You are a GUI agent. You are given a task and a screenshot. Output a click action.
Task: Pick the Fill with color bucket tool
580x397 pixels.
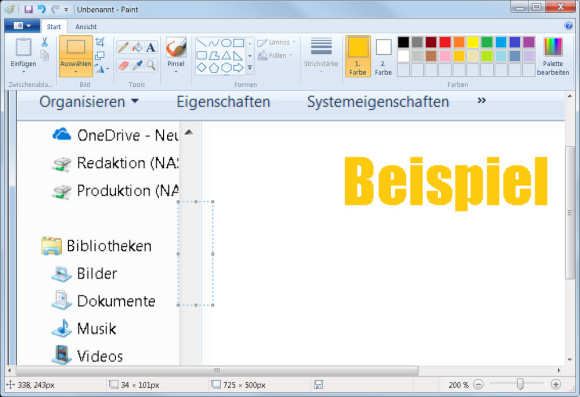[137, 47]
